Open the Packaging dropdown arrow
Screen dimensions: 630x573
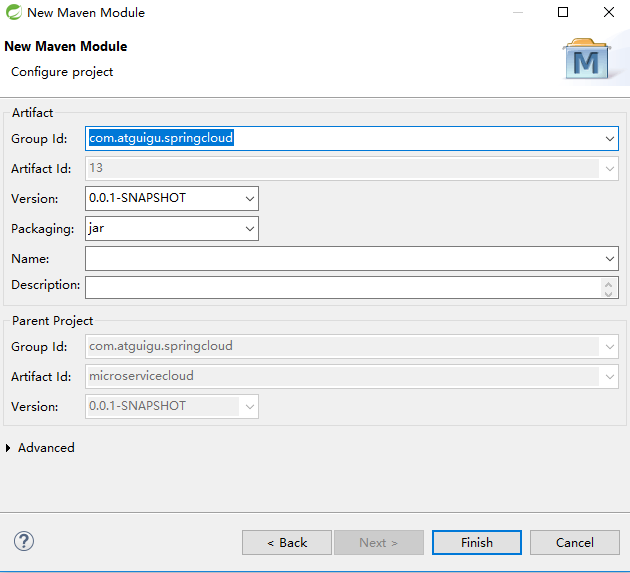(250, 229)
